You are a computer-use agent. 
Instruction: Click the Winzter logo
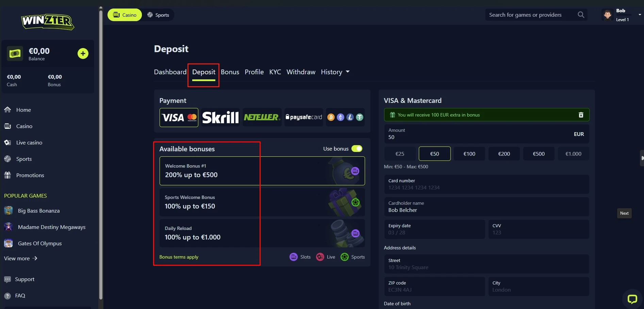[48, 22]
